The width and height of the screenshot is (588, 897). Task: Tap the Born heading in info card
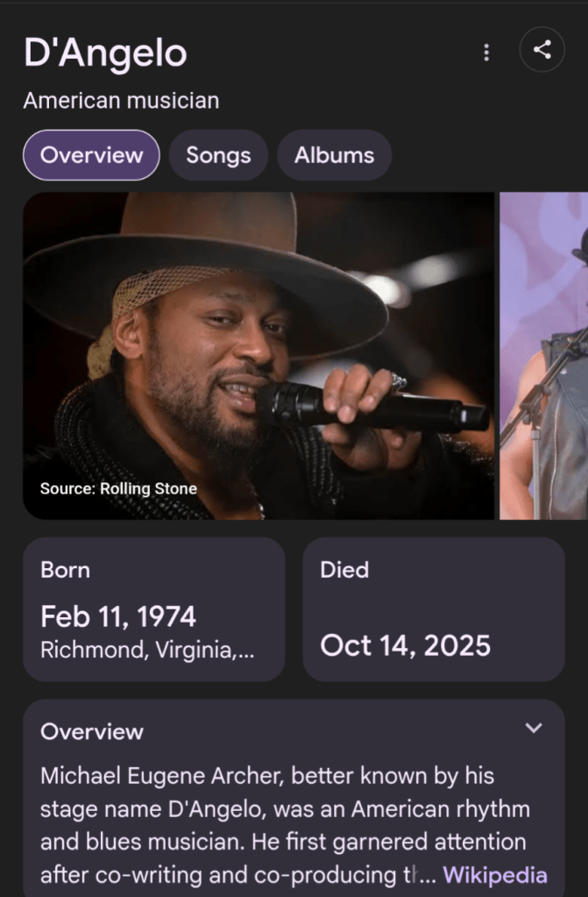click(65, 570)
